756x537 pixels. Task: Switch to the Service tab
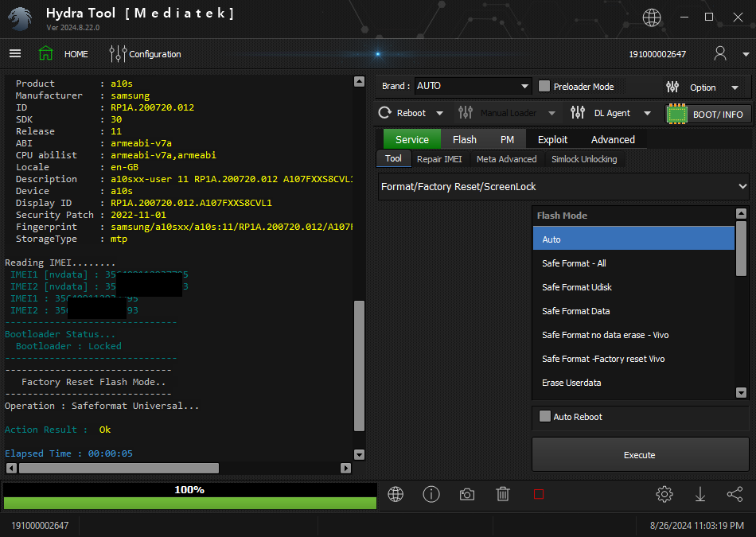click(x=411, y=139)
